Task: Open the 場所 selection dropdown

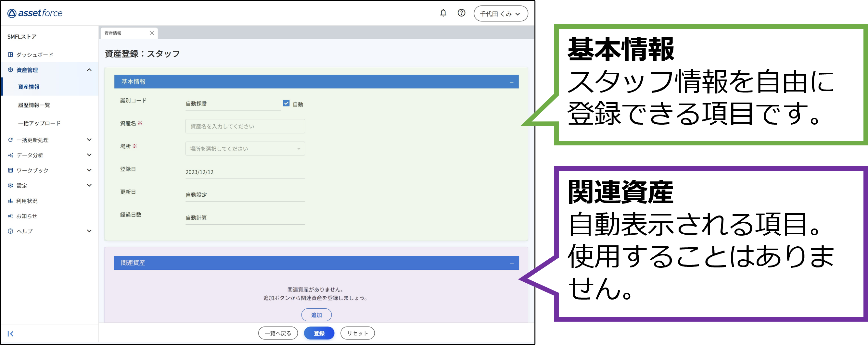Action: [245, 149]
